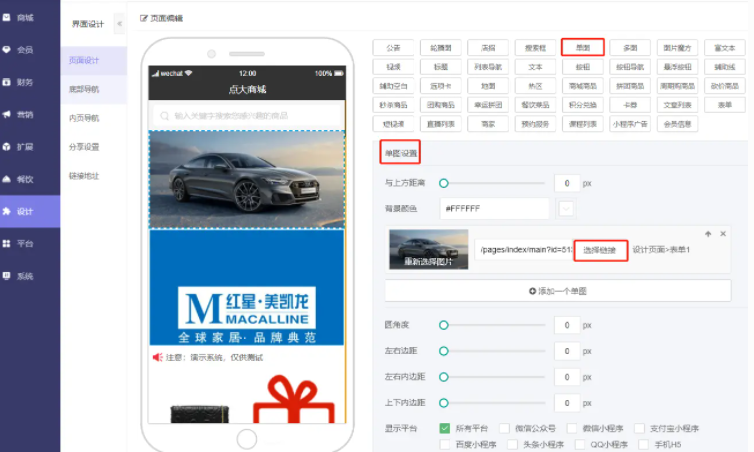The height and width of the screenshot is (452, 754).
Task: Check the 头条小程序 checkbox
Action: [513, 444]
